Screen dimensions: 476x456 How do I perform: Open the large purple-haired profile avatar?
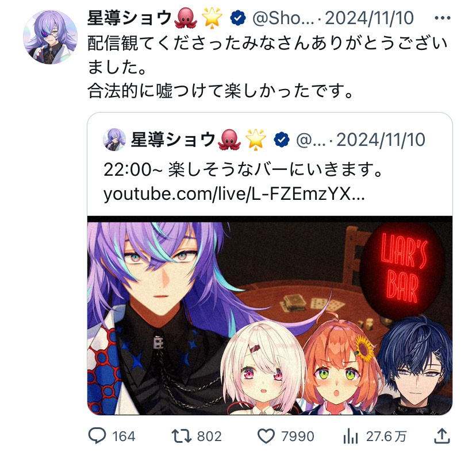pos(51,37)
